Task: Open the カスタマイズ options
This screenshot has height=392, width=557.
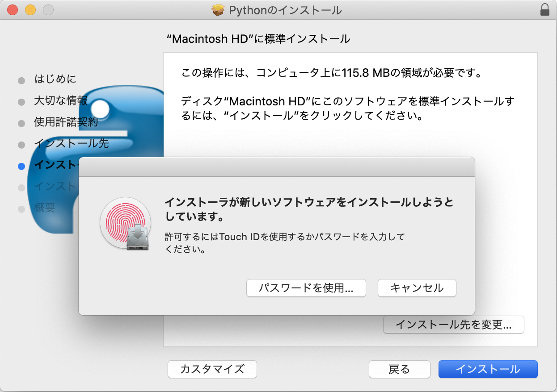Action: pos(212,369)
